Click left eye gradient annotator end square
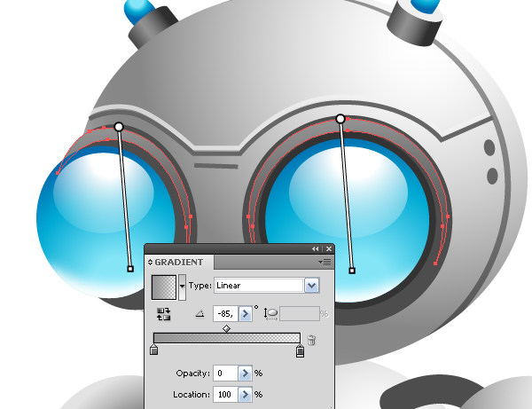Screen dimensions: 532x409 point(130,269)
